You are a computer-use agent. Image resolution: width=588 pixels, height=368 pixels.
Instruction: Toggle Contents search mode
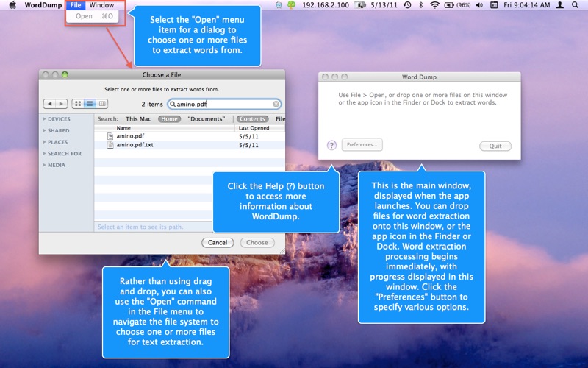coord(252,119)
